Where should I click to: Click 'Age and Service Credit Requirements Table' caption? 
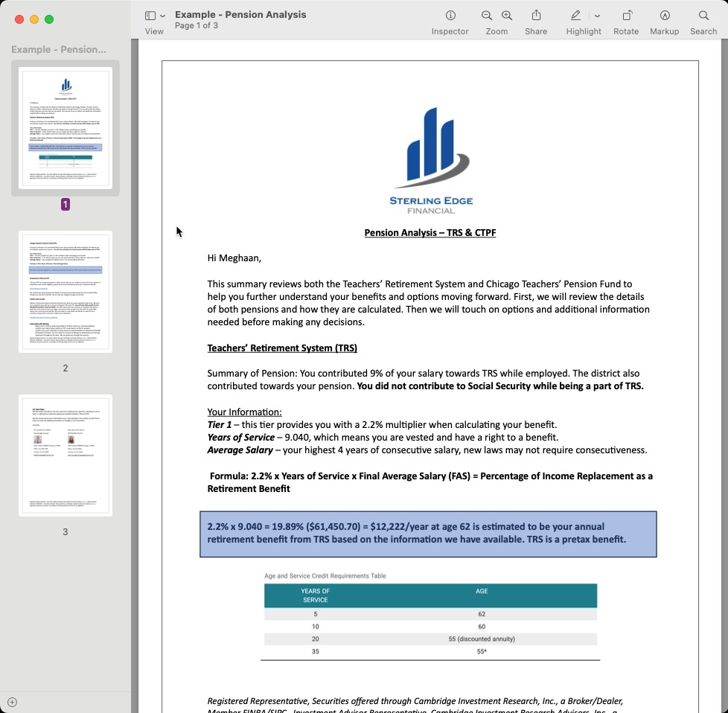click(x=325, y=575)
